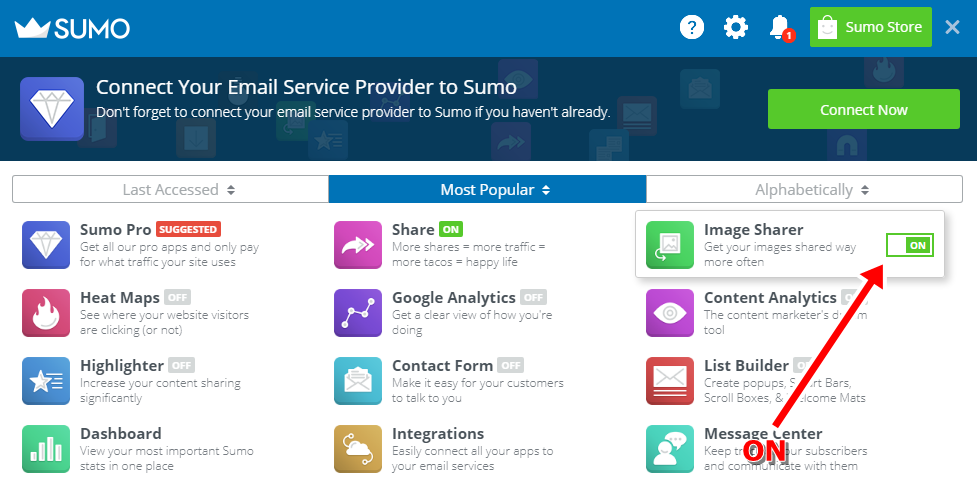Open settings via the gear icon
The height and width of the screenshot is (478, 977).
pyautogui.click(x=736, y=27)
